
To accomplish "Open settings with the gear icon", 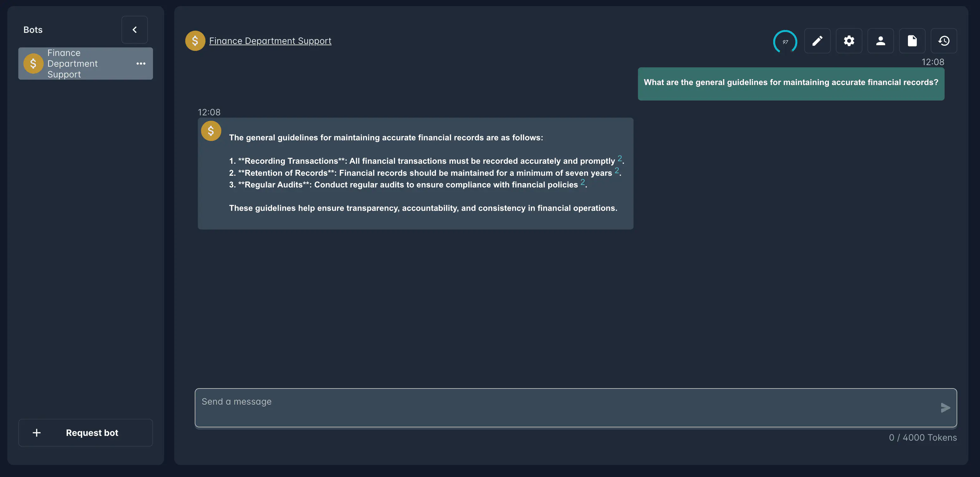I will (x=849, y=41).
